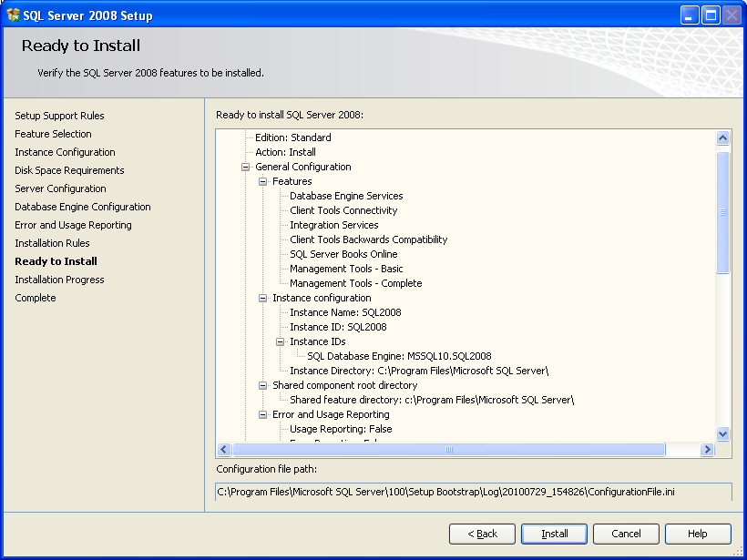
Task: Click the vertical scrollbar thumb
Action: [x=722, y=212]
